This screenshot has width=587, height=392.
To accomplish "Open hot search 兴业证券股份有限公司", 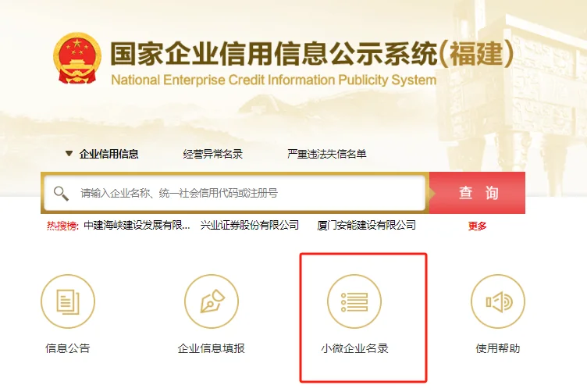I will tap(250, 225).
